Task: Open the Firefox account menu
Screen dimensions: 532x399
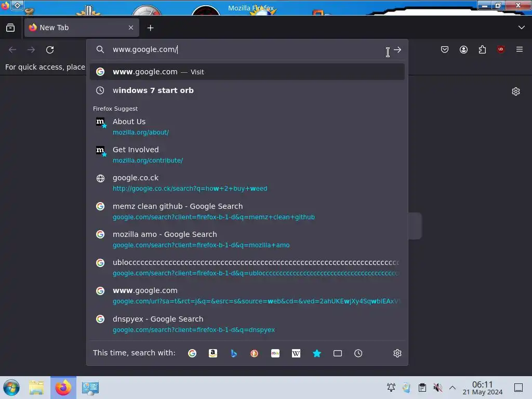Action: coord(463,49)
